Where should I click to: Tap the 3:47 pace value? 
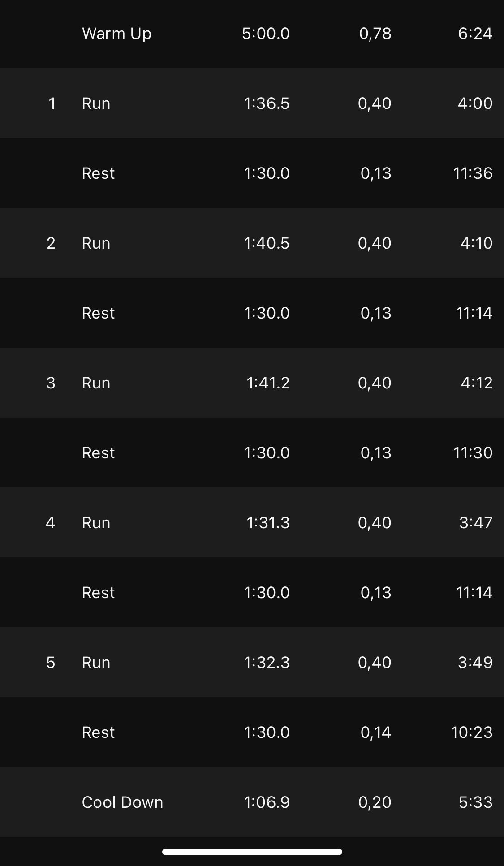point(476,523)
